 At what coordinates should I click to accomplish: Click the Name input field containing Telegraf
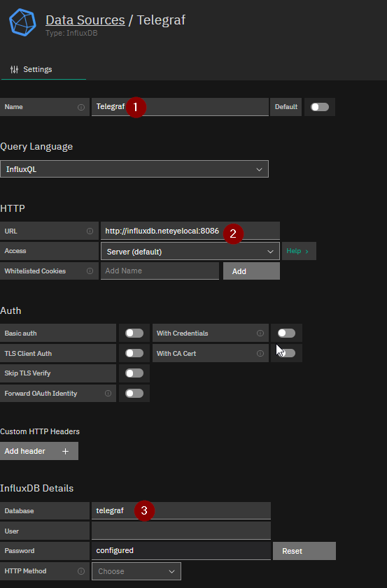[180, 107]
